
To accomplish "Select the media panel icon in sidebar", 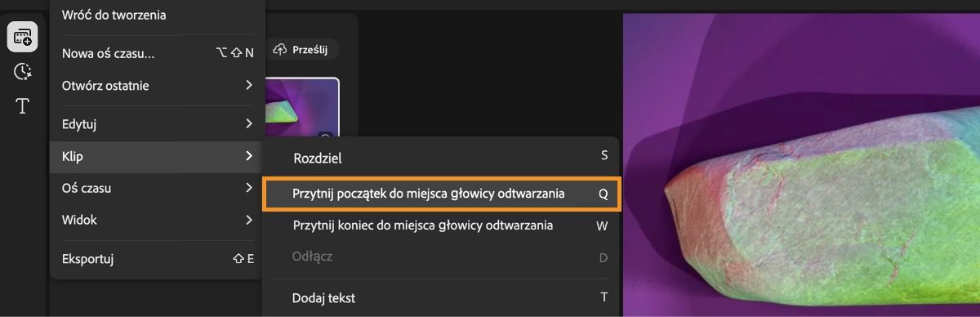I will click(x=23, y=37).
